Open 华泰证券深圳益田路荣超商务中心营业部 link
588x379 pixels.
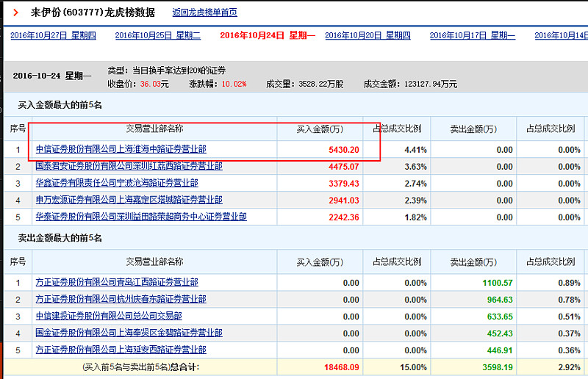click(x=141, y=217)
